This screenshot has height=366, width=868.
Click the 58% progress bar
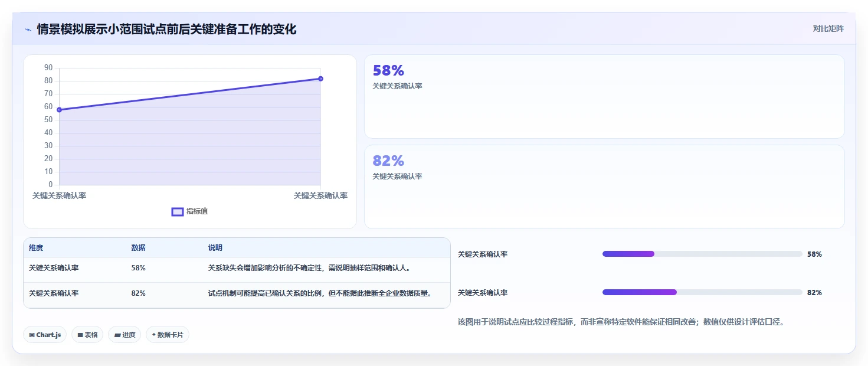pos(702,254)
